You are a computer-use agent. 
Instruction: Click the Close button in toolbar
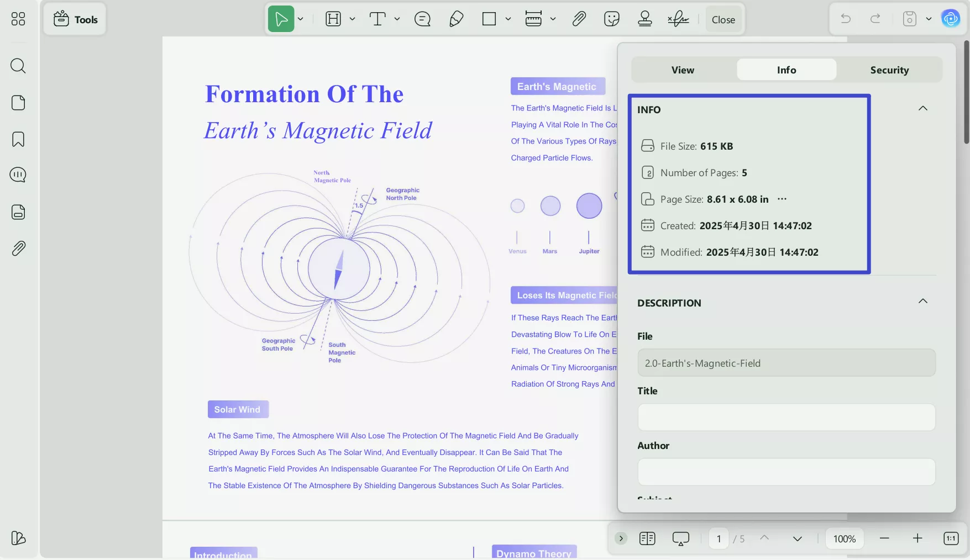coord(723,19)
